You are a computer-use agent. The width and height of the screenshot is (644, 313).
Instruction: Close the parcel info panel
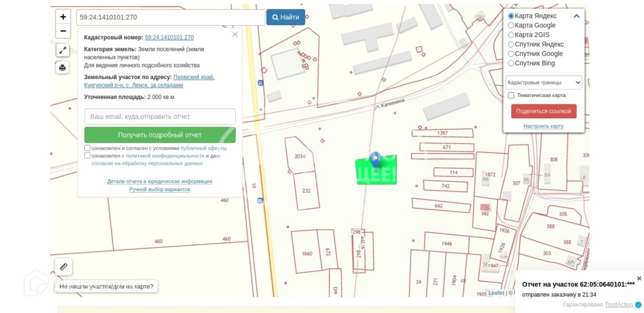pyautogui.click(x=235, y=35)
